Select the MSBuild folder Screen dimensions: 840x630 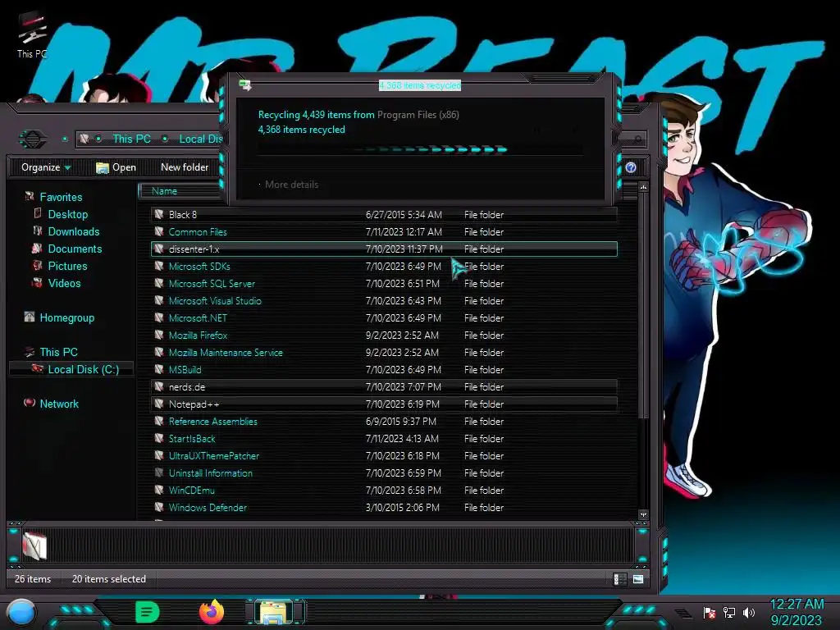tap(384, 370)
